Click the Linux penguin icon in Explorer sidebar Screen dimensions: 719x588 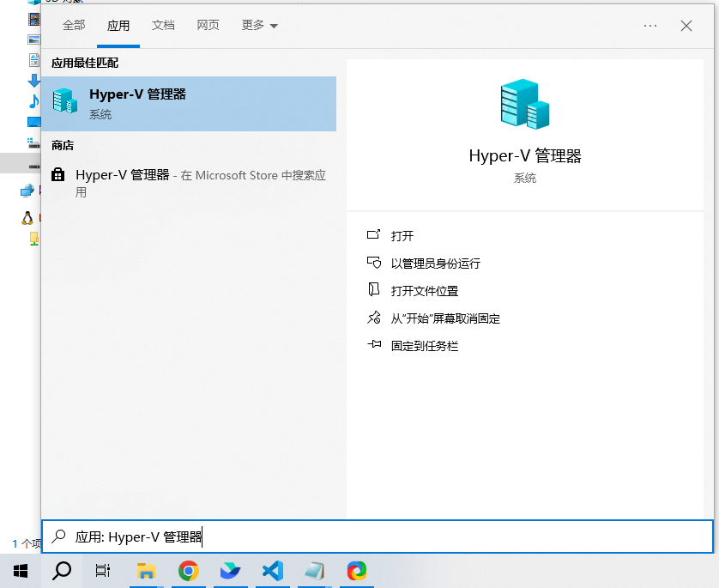[27, 218]
